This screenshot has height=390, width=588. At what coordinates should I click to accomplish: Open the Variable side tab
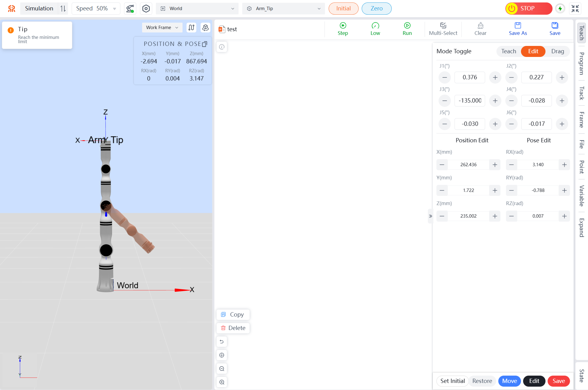[x=581, y=196]
